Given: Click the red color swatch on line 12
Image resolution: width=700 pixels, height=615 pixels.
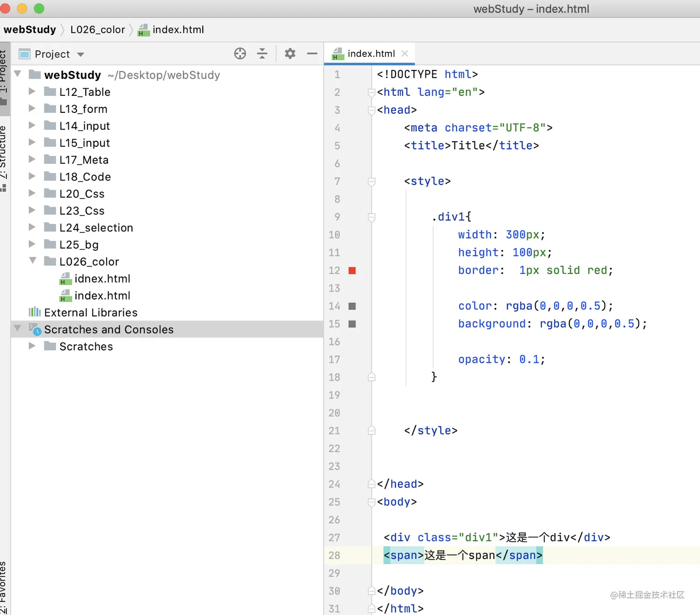Looking at the screenshot, I should 352,271.
